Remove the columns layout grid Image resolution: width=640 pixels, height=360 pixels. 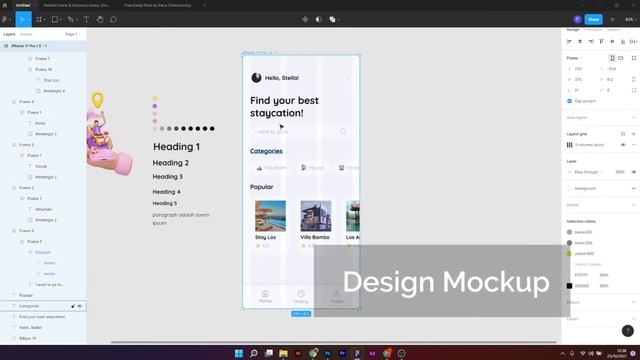tap(634, 145)
